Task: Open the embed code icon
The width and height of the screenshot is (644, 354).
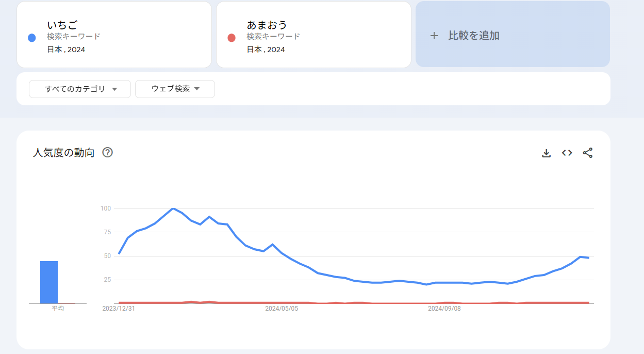Action: click(x=567, y=153)
